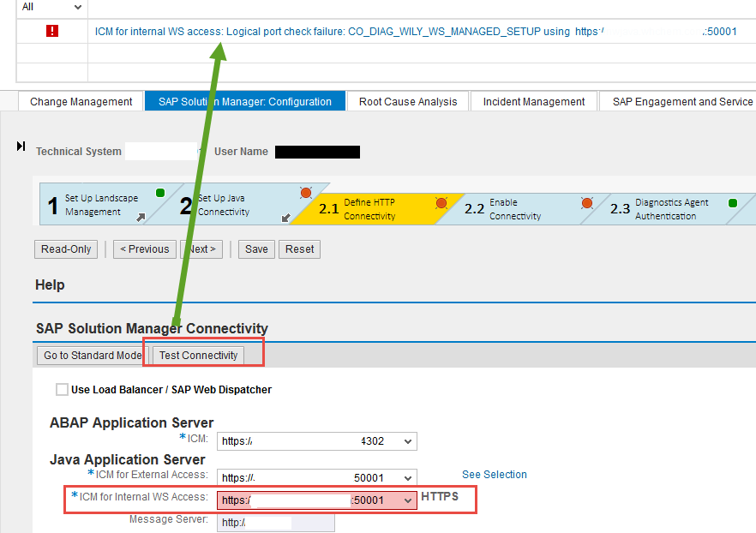
Task: Select step 2.3 Diagnostics Agent Authentication
Action: pyautogui.click(x=670, y=209)
